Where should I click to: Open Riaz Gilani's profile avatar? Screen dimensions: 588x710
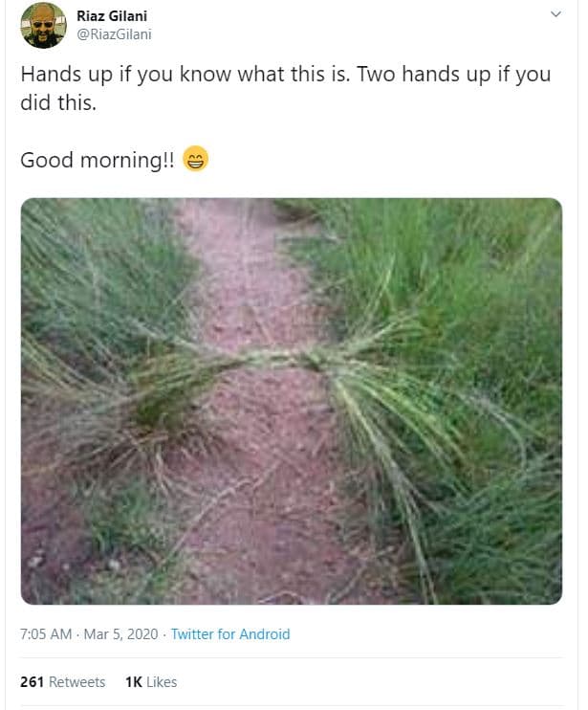coord(43,26)
